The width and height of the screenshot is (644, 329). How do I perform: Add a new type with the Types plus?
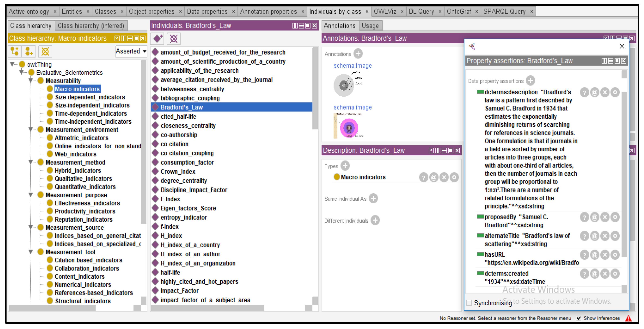click(x=345, y=166)
